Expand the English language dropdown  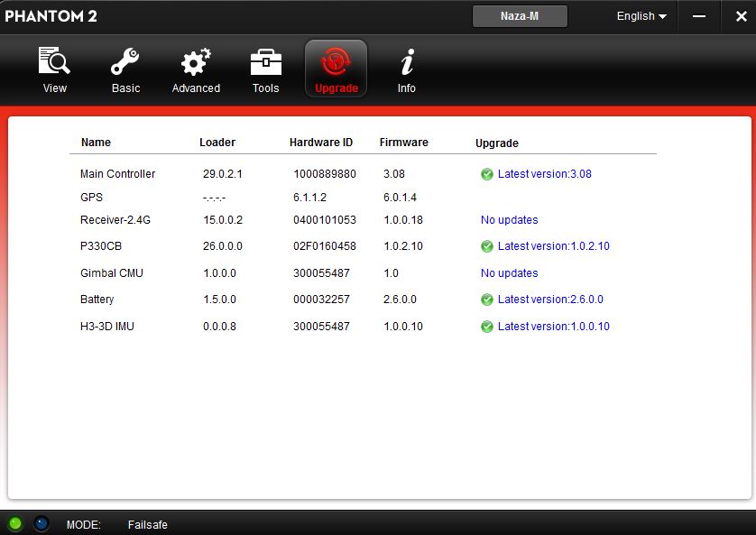tap(641, 16)
